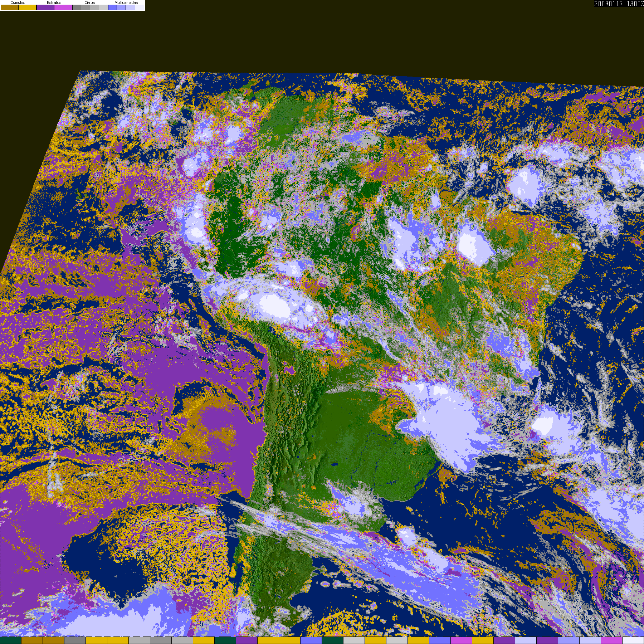Select the magenta Estratos legend swatch
Viewport: 644px width, 644px height.
click(63, 7)
